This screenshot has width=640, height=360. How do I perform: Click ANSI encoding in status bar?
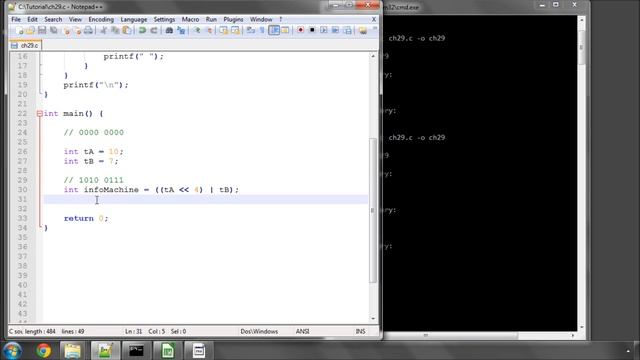(302, 331)
